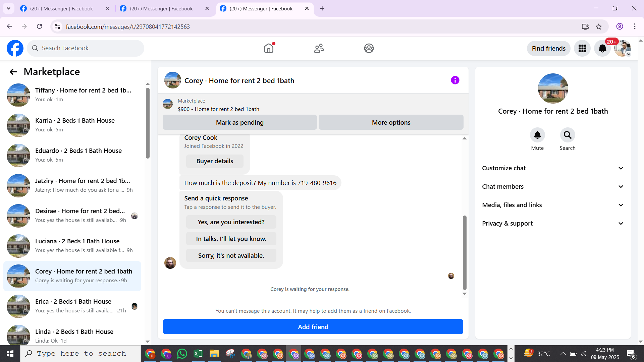
Task: Switch to the first Messenger browser tab
Action: click(x=61, y=9)
